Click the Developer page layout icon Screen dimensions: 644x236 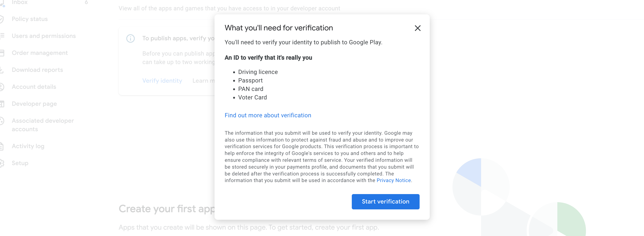pyautogui.click(x=1, y=104)
